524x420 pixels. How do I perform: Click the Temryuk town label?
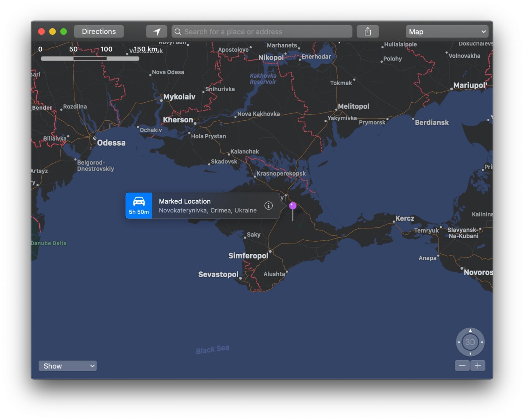tap(427, 230)
